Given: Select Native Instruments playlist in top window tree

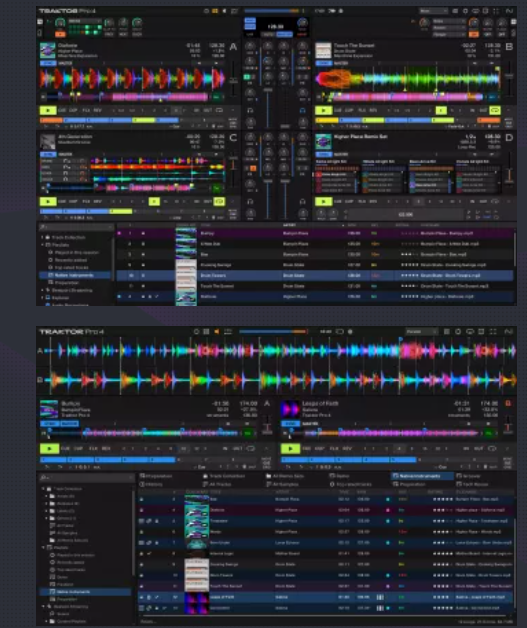Looking at the screenshot, I should click(74, 275).
